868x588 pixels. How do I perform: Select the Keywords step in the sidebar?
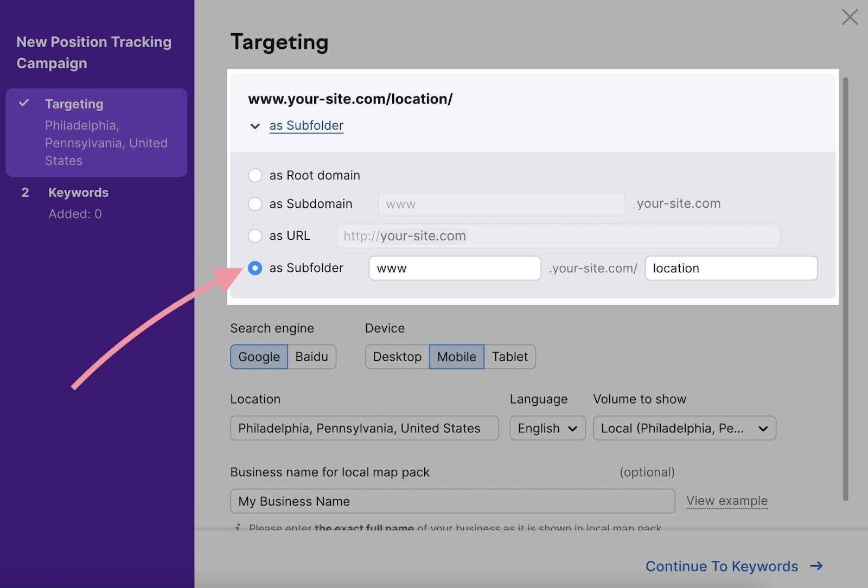tap(78, 192)
